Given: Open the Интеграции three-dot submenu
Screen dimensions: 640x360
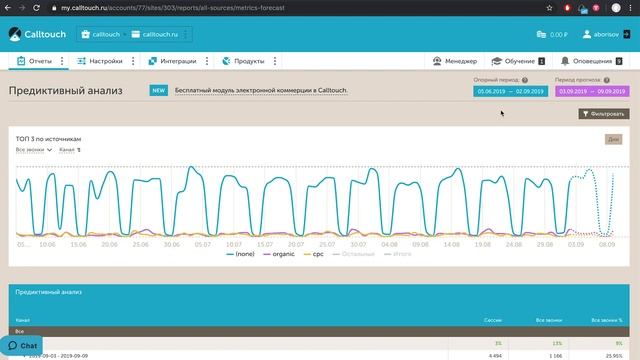Looking at the screenshot, I should [207, 61].
